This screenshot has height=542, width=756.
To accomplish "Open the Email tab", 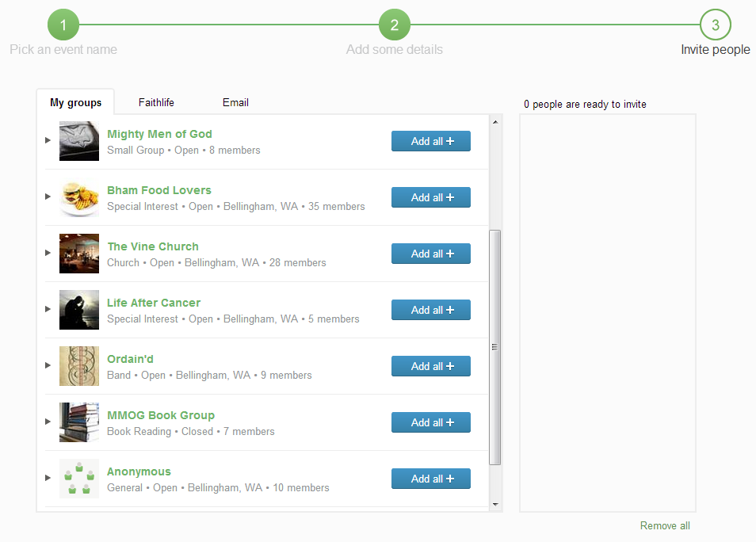I will (235, 102).
